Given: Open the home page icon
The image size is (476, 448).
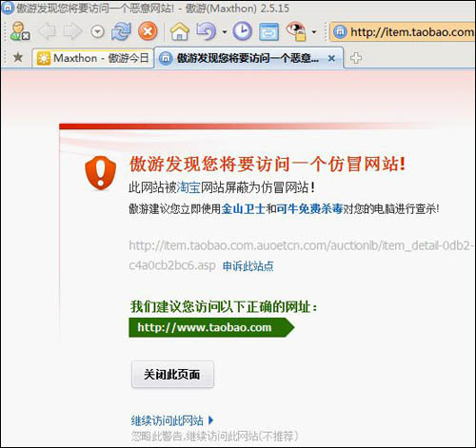Looking at the screenshot, I should tap(180, 31).
